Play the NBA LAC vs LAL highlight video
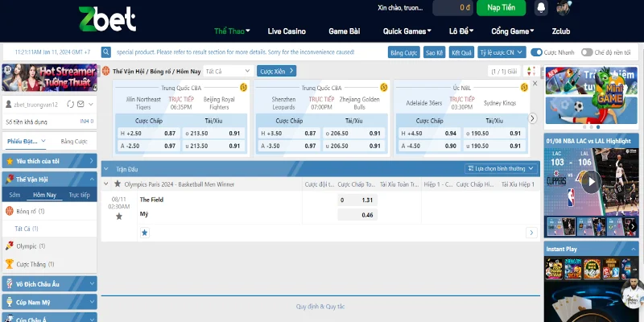The width and height of the screenshot is (644, 322). click(x=590, y=182)
